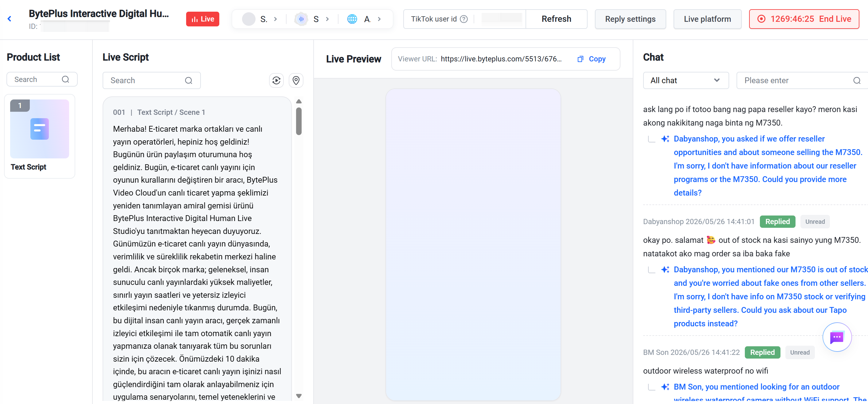The height and width of the screenshot is (404, 868).
Task: Click the End Live button
Action: (804, 19)
